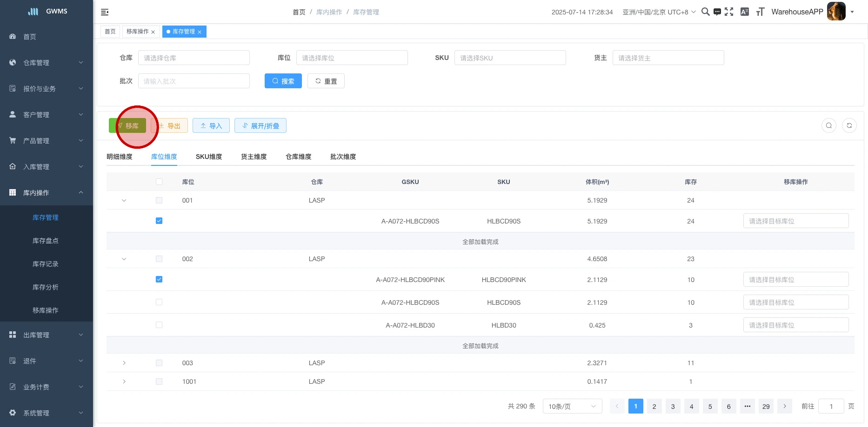
Task: Click the language translate icon
Action: (x=744, y=12)
